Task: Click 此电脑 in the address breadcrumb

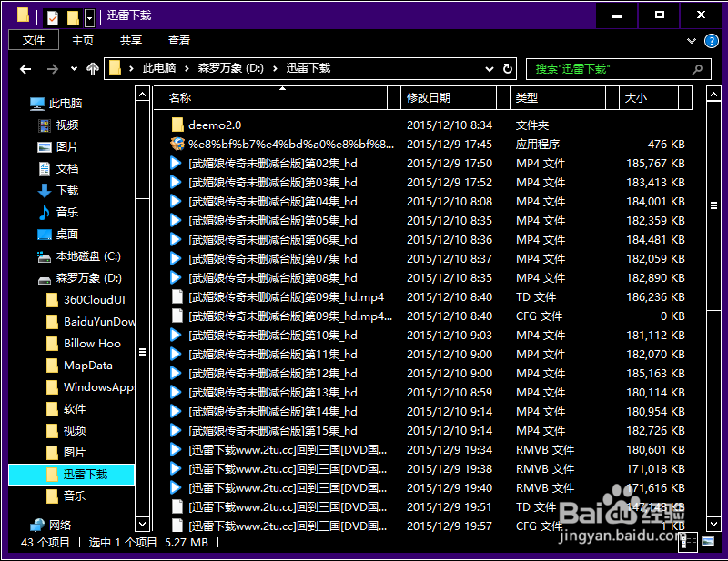Action: coord(158,69)
